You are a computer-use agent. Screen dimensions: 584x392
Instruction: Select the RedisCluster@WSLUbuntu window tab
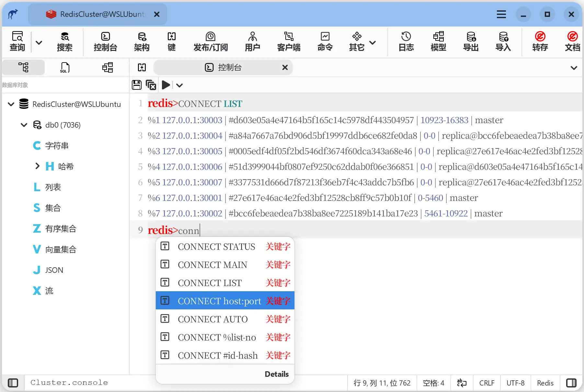[x=97, y=14]
